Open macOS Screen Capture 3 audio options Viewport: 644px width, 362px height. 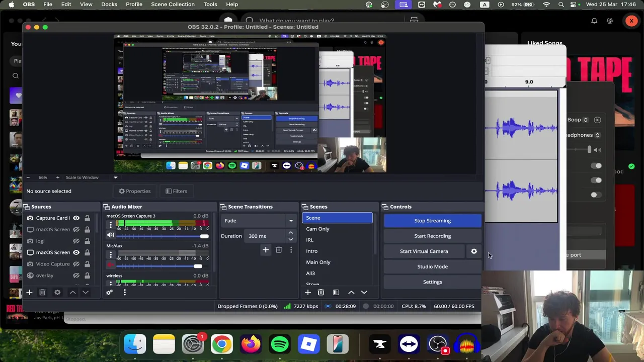tap(111, 224)
